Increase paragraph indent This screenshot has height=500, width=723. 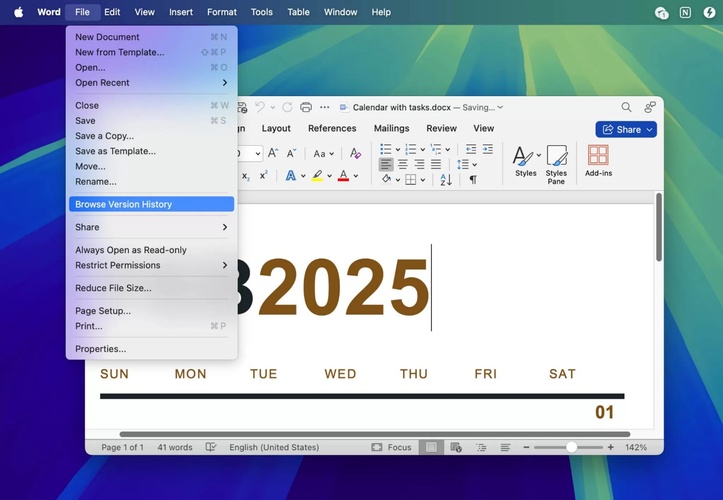487,149
